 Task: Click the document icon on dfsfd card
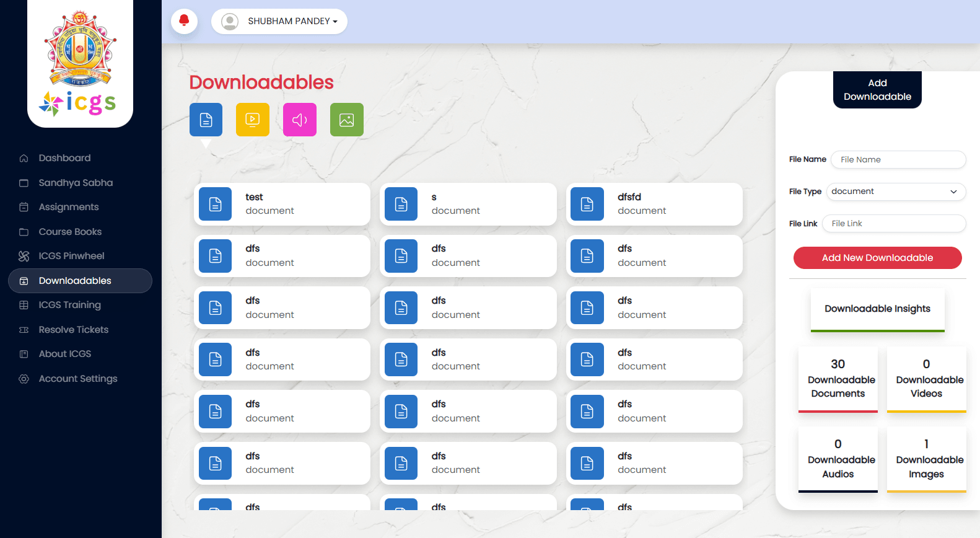pyautogui.click(x=587, y=204)
